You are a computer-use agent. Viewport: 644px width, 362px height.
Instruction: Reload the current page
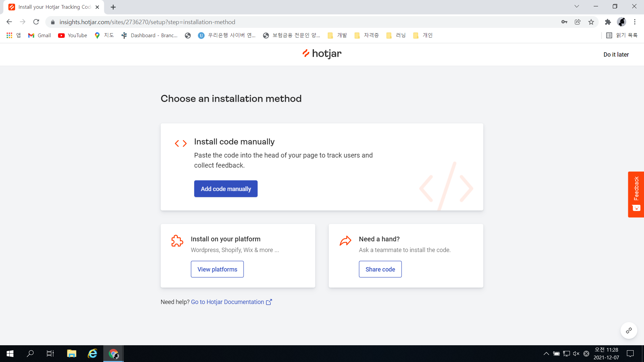36,22
